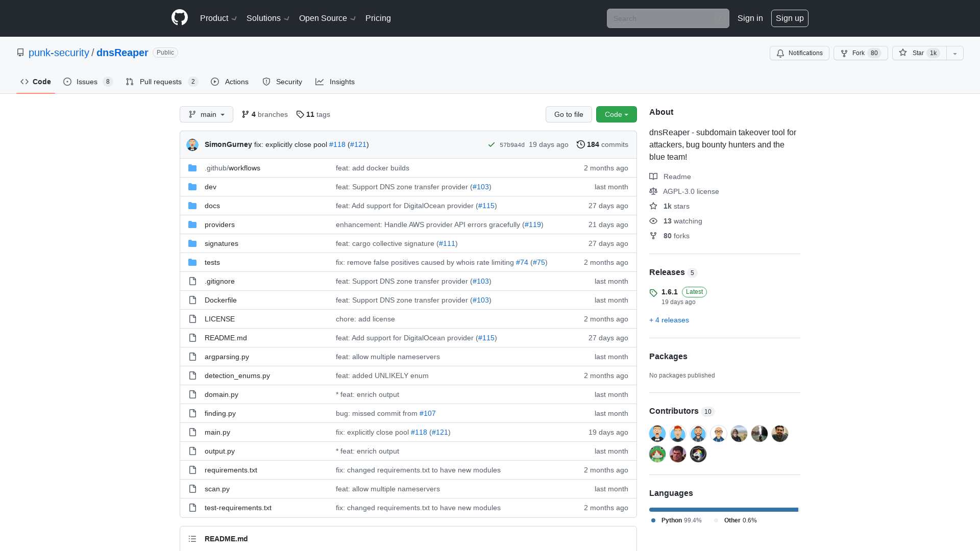
Task: Open the Pricing menu item
Action: [x=378, y=18]
